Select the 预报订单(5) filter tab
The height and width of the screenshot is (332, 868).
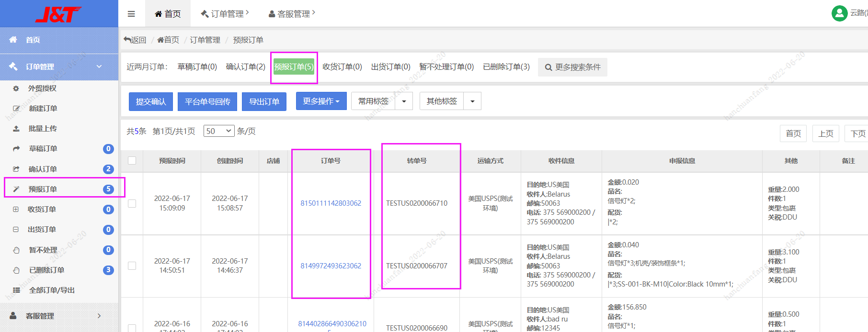coord(294,67)
